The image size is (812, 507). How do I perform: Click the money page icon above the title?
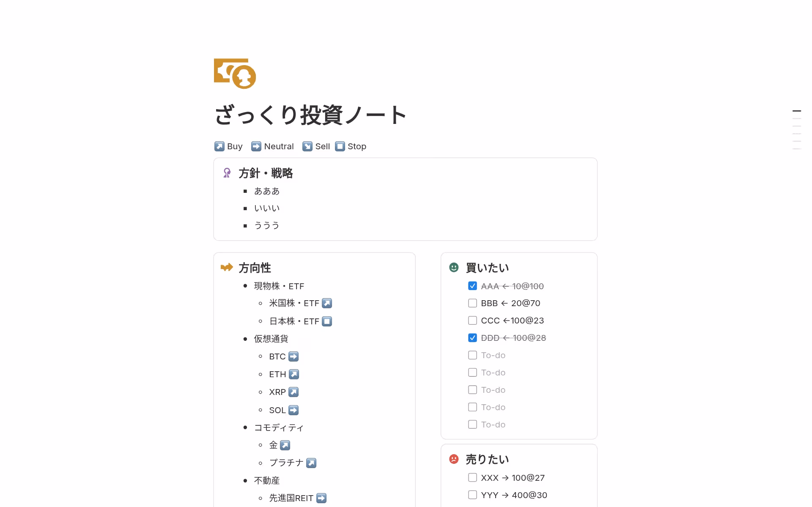coord(235,74)
